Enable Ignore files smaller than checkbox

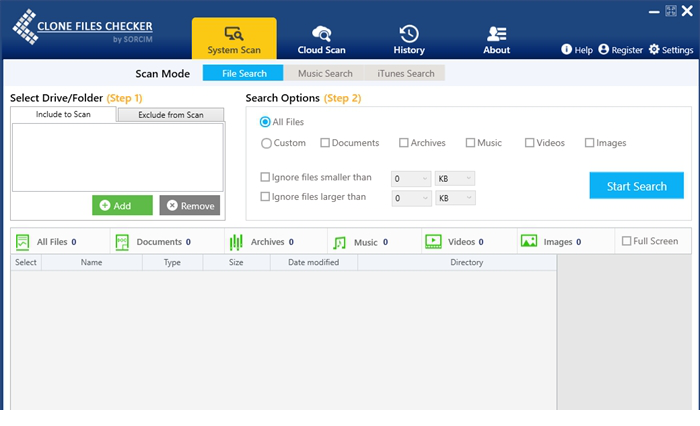coord(265,178)
